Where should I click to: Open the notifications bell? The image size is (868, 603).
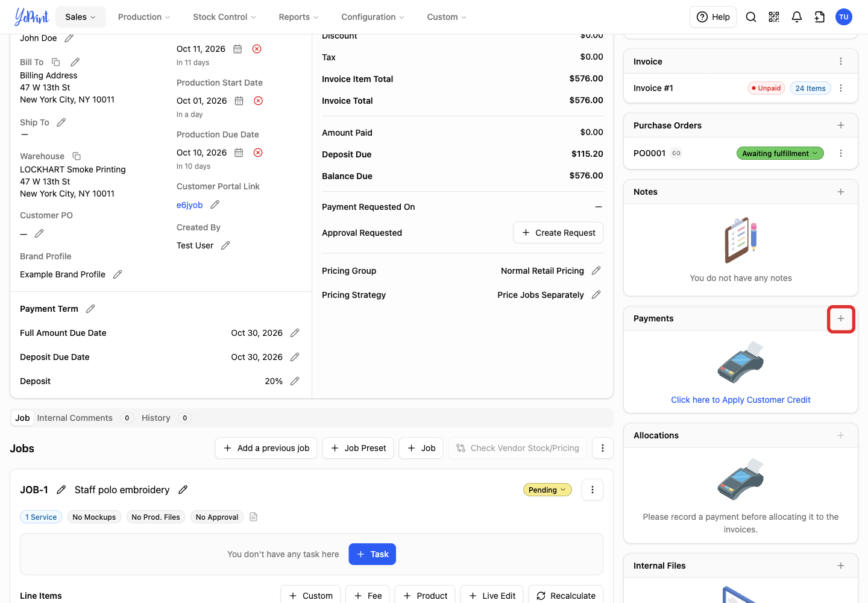point(797,17)
